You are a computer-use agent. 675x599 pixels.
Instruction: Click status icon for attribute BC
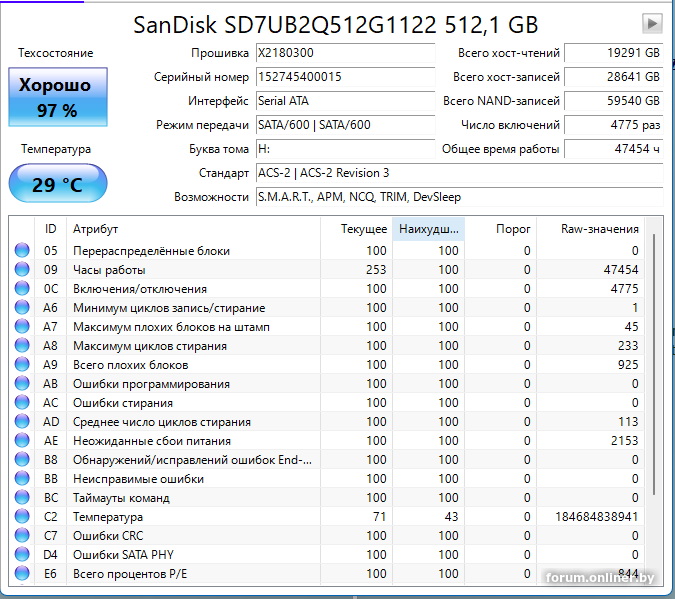[22, 497]
